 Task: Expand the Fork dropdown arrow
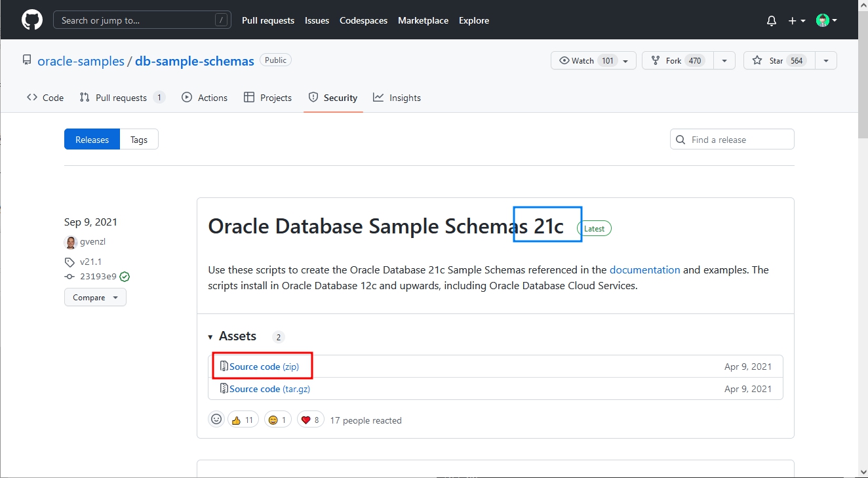724,60
